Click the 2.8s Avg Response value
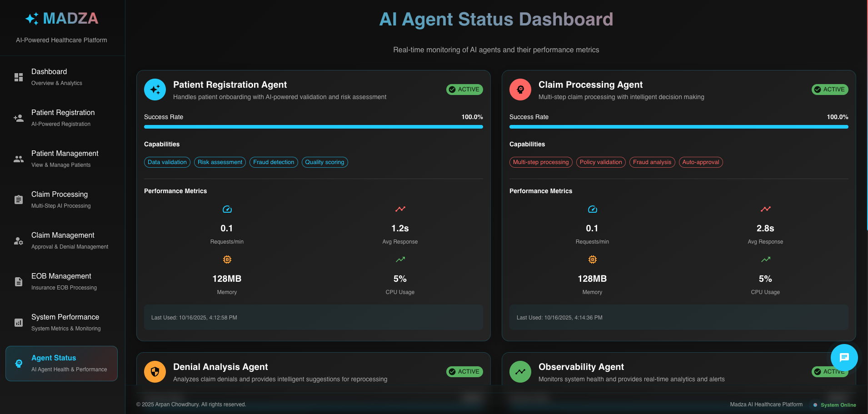This screenshot has height=414, width=868. click(x=765, y=228)
